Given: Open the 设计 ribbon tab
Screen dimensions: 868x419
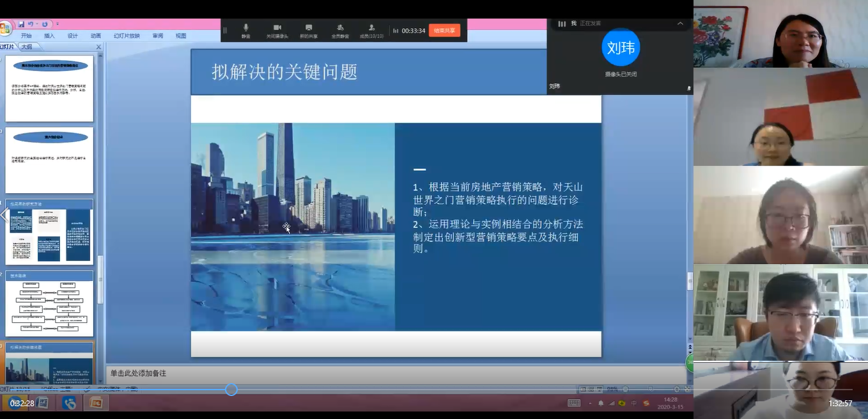Looking at the screenshot, I should click(x=72, y=36).
